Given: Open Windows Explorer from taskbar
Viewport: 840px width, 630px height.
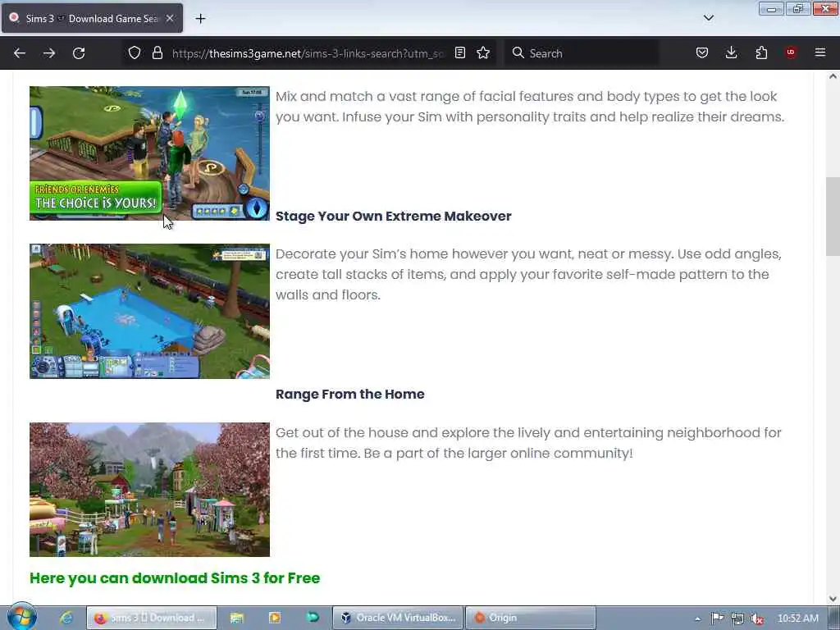Looking at the screenshot, I should pos(236,618).
